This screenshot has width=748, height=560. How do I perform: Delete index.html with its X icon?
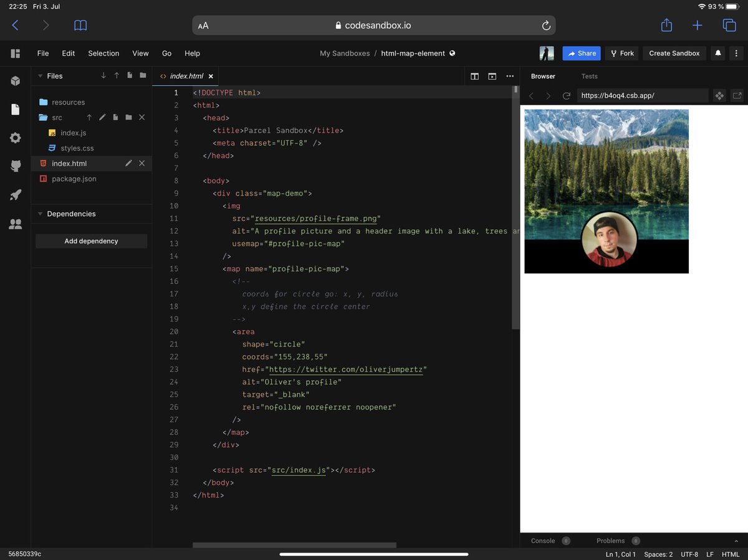tap(141, 163)
